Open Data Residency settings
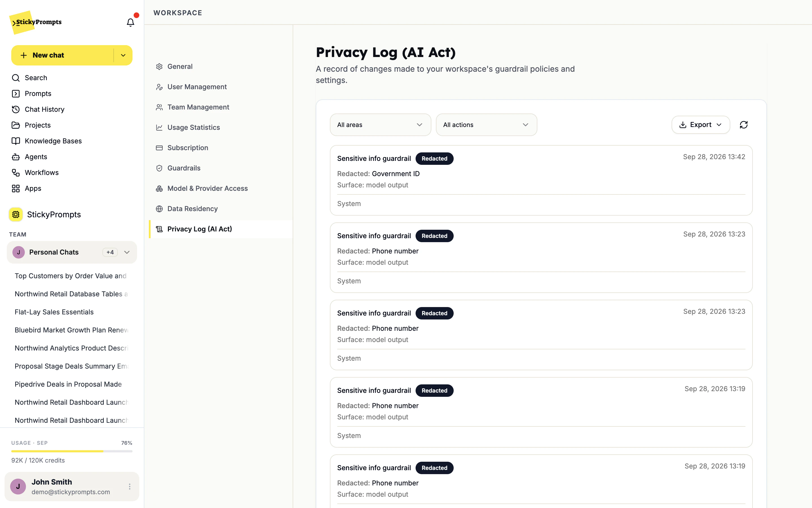The width and height of the screenshot is (812, 508). point(221,209)
